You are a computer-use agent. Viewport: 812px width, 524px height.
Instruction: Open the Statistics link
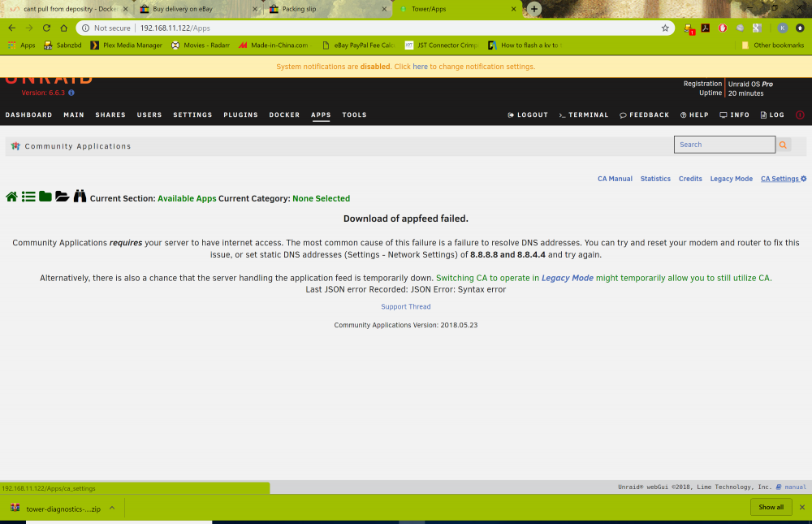[655, 179]
